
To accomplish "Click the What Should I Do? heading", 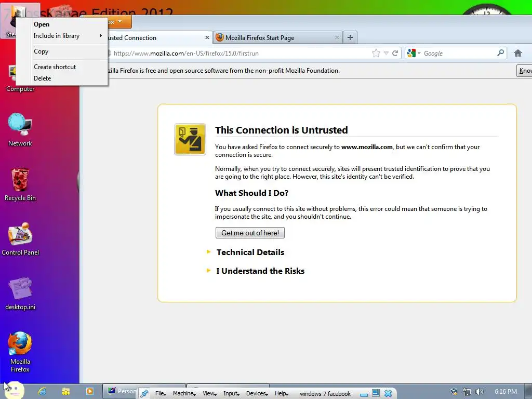I will (x=251, y=193).
